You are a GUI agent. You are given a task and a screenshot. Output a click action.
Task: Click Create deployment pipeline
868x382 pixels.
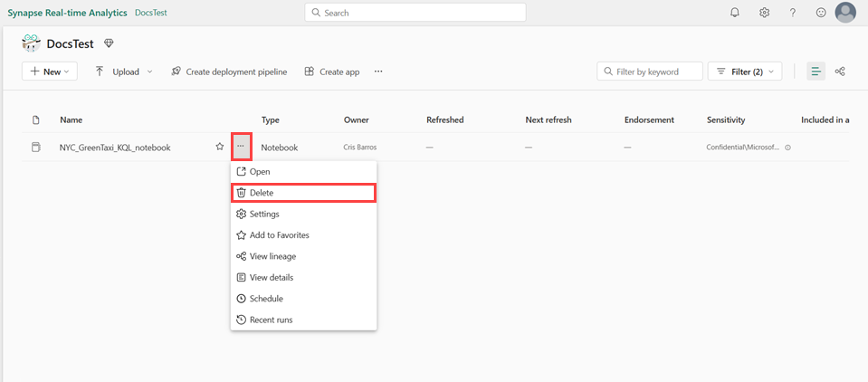[229, 72]
